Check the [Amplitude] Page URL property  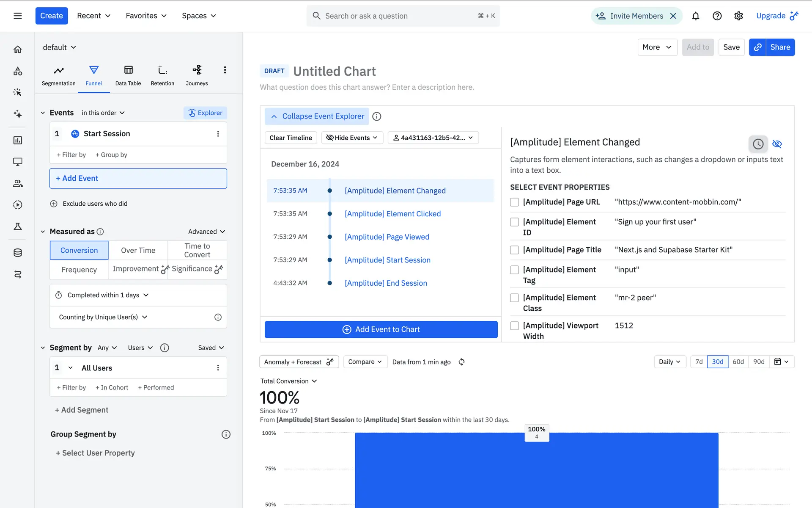pos(514,202)
